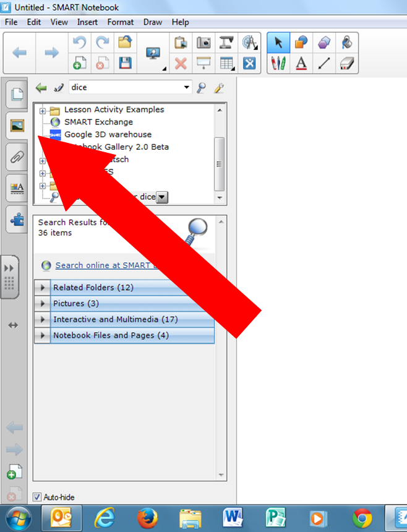
Task: Open the dropdown next to the dice search results
Action: 162,197
